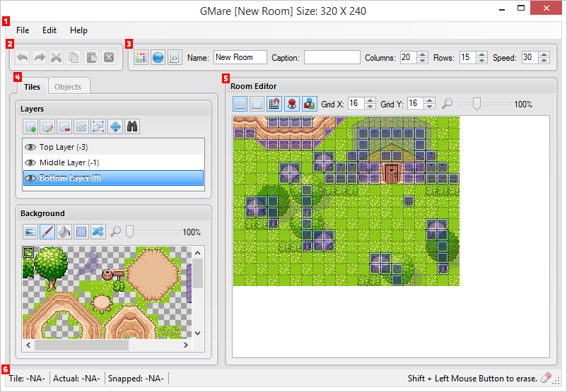
Task: Click the Cut scissors icon
Action: pos(57,57)
